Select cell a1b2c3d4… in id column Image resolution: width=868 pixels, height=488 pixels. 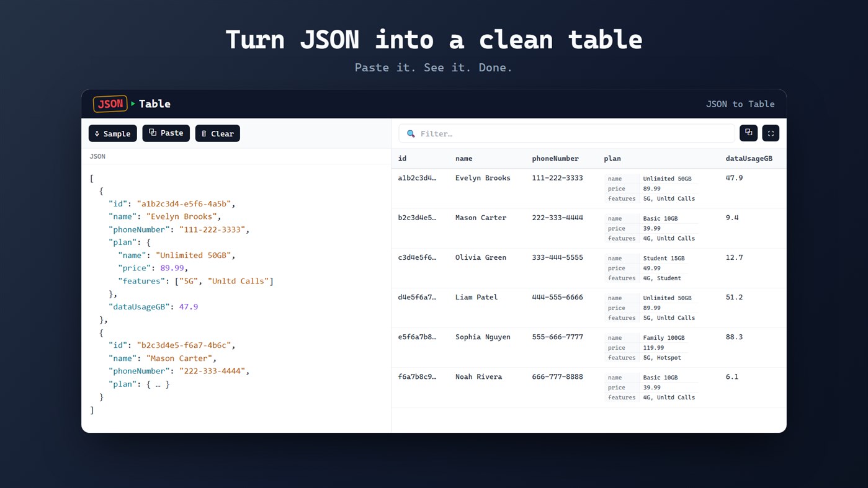[417, 178]
